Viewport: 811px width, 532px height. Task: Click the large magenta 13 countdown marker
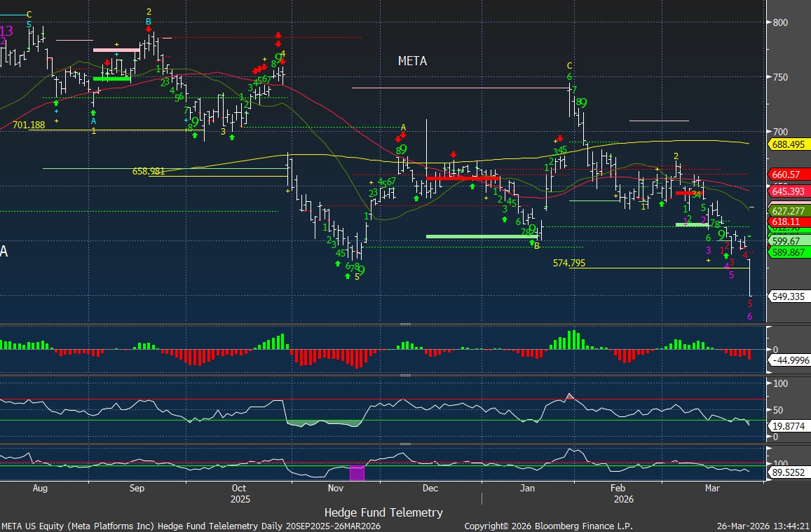click(6, 32)
